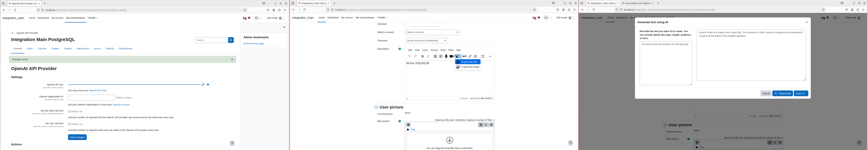
Task: Switch to the Plugins admin tab
Action: click(68, 49)
